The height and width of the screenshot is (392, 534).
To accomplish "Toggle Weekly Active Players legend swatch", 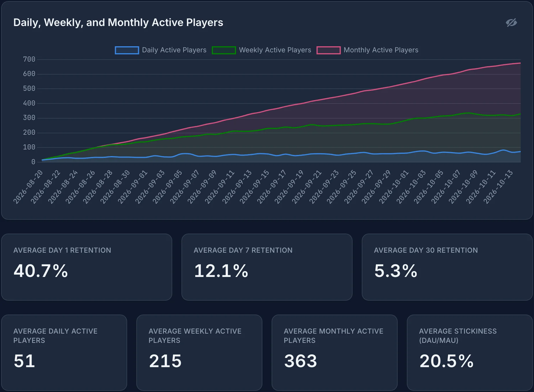I will point(224,50).
